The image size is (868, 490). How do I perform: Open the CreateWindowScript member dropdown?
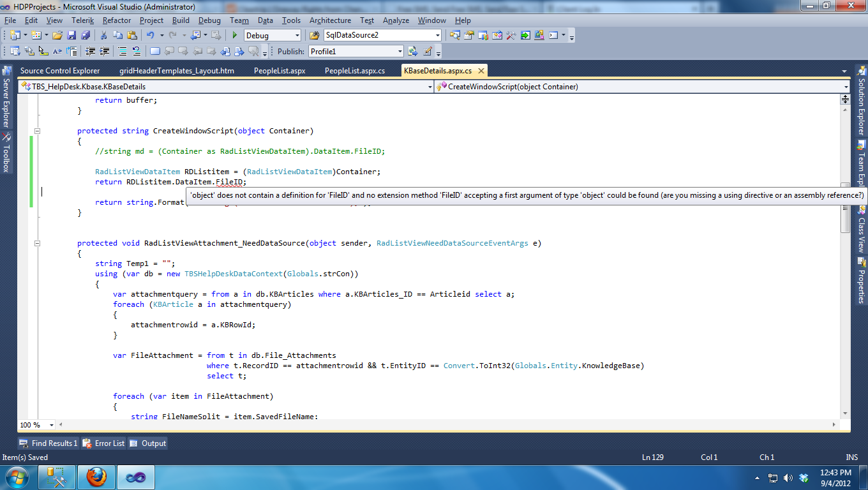click(x=846, y=87)
